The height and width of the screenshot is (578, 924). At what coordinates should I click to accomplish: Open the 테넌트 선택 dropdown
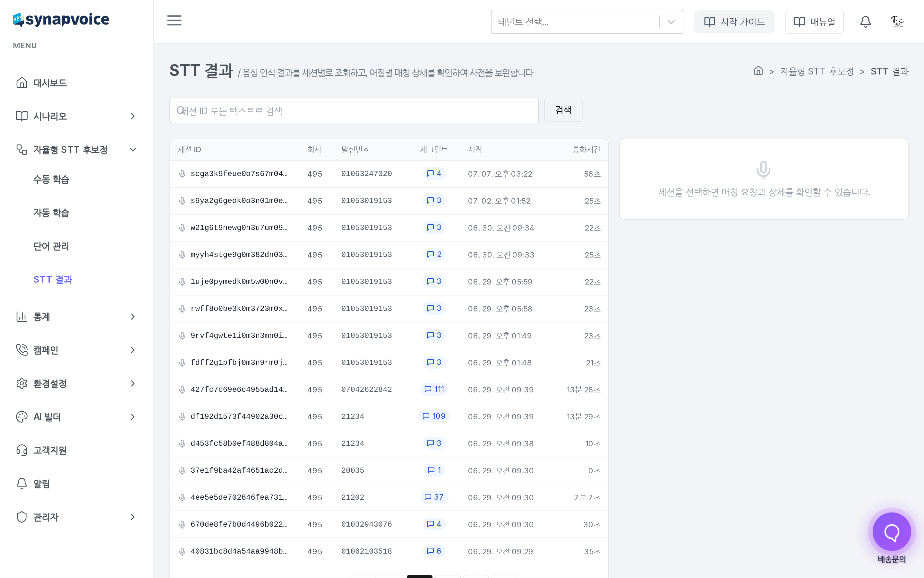(587, 22)
